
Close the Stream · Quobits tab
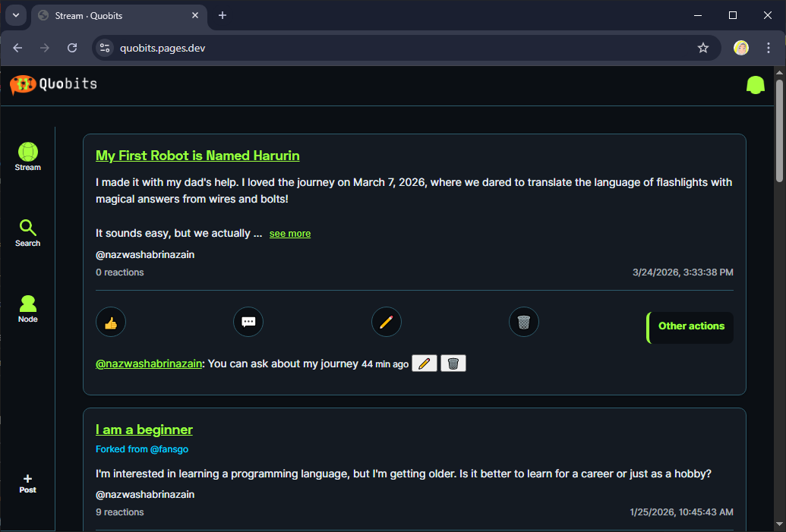[195, 15]
